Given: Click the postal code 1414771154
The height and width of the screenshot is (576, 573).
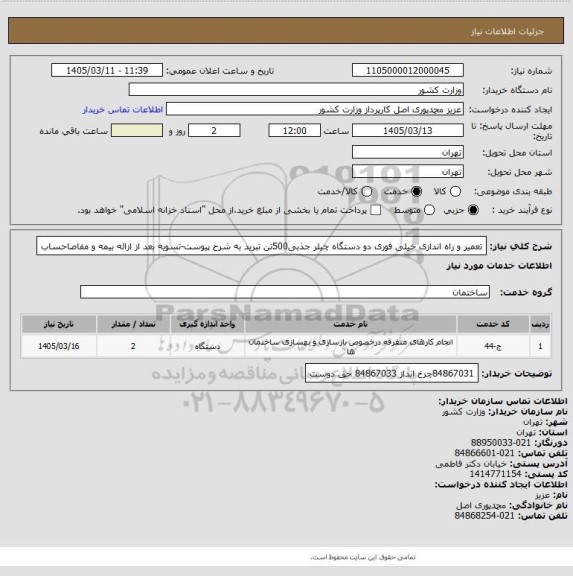Looking at the screenshot, I should [495, 474].
